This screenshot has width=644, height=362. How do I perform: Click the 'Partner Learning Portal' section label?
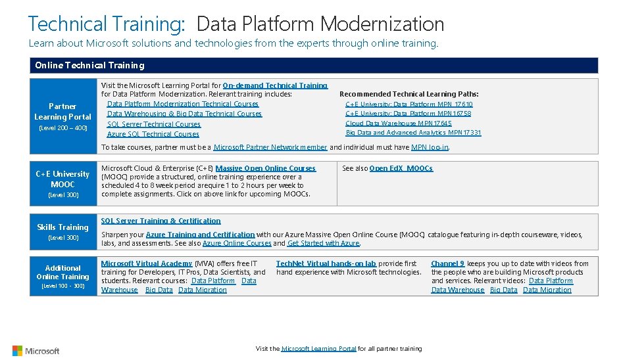coord(63,116)
